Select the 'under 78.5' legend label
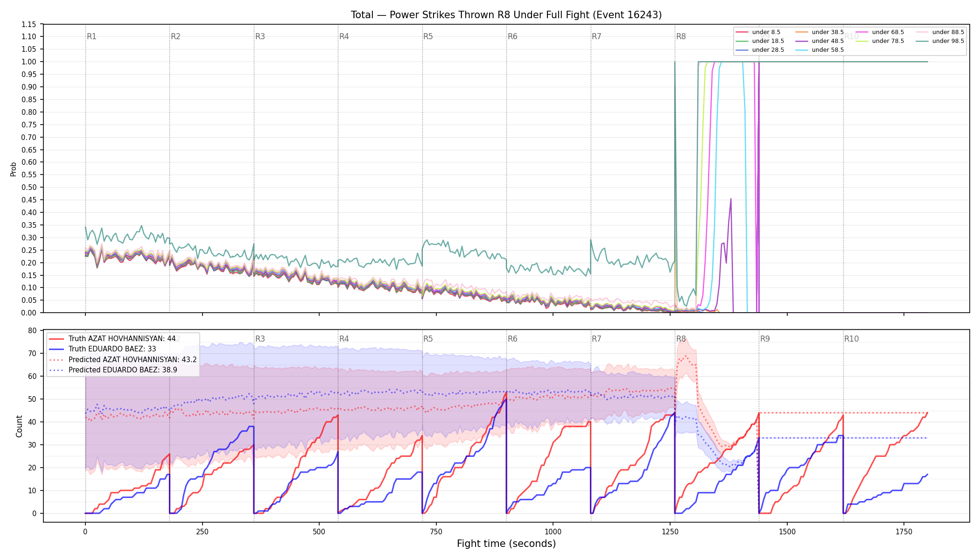Screen dimensions: 980x560 coord(888,41)
